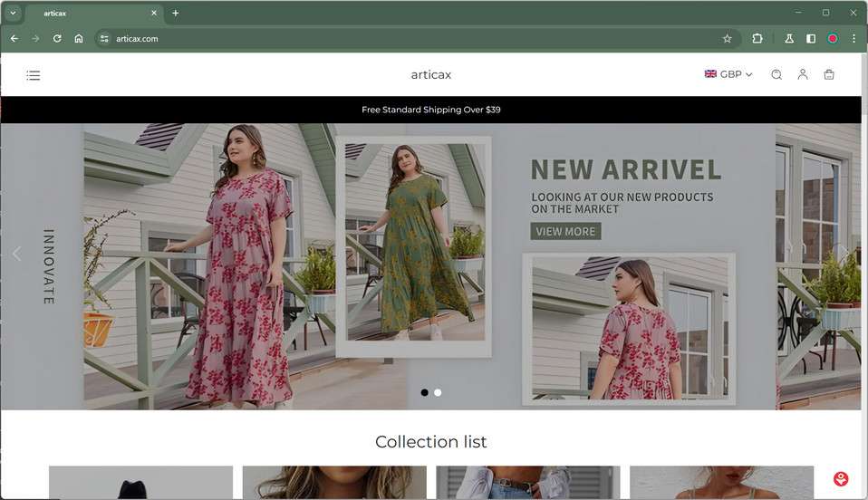Open the Chrome three-dot menu
868x500 pixels.
pos(854,39)
